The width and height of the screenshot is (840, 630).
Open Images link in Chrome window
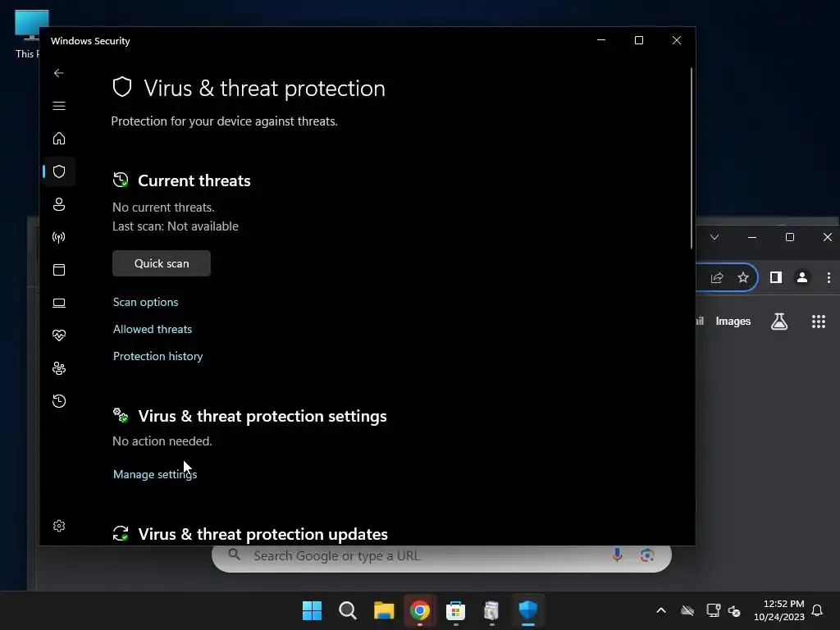[733, 322]
